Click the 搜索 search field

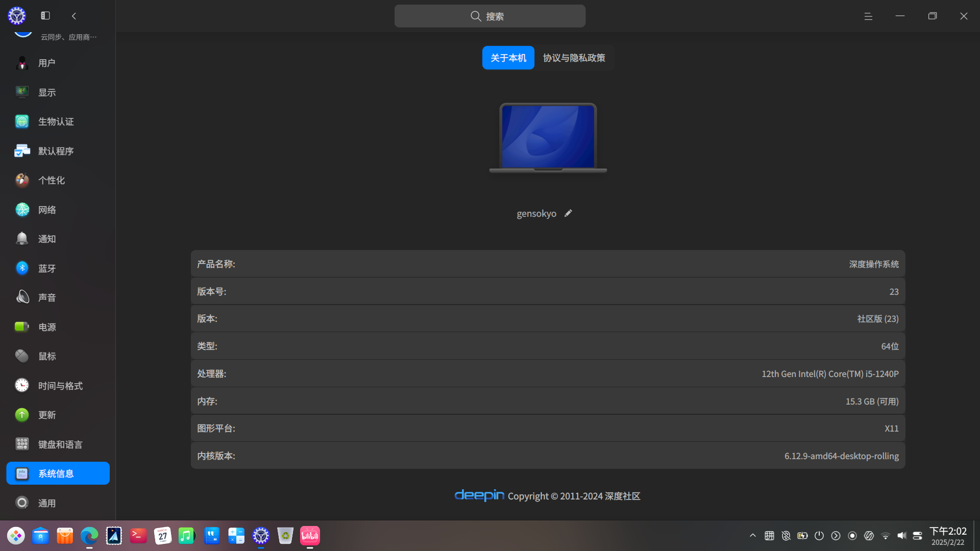[x=489, y=16]
